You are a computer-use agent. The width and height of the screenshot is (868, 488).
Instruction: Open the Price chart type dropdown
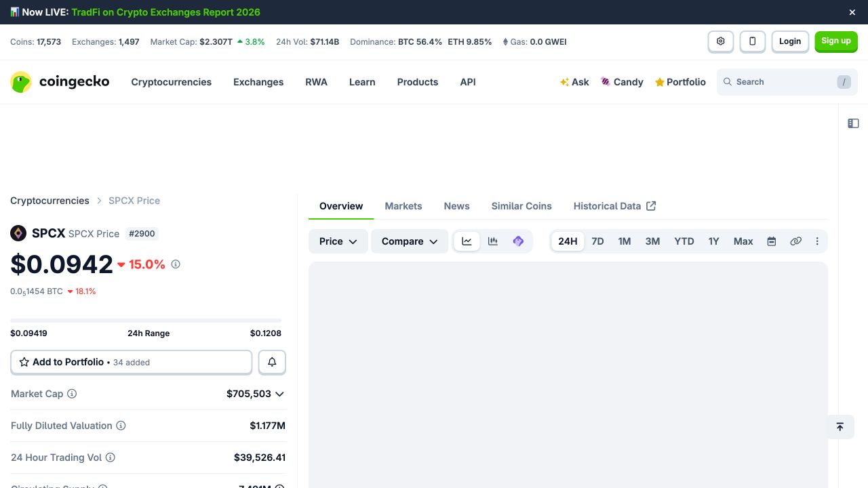[338, 241]
